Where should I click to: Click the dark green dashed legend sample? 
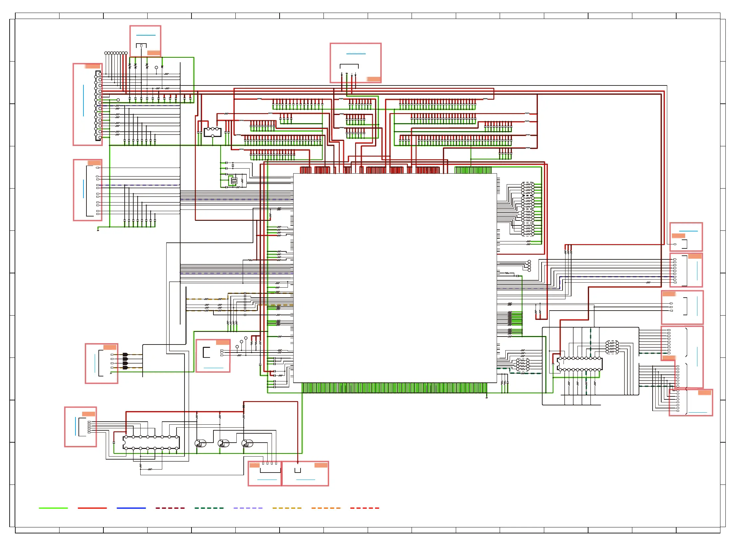pos(209,508)
